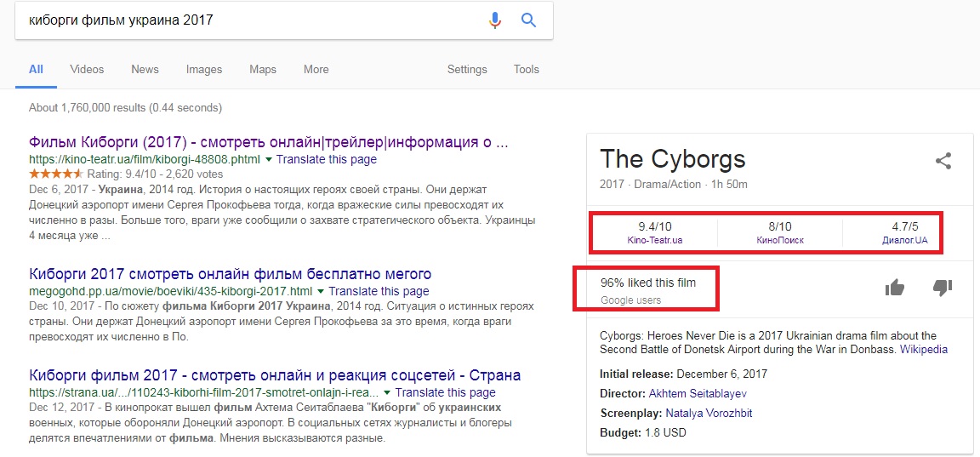The height and width of the screenshot is (457, 980).
Task: Open search Settings
Action: point(467,70)
